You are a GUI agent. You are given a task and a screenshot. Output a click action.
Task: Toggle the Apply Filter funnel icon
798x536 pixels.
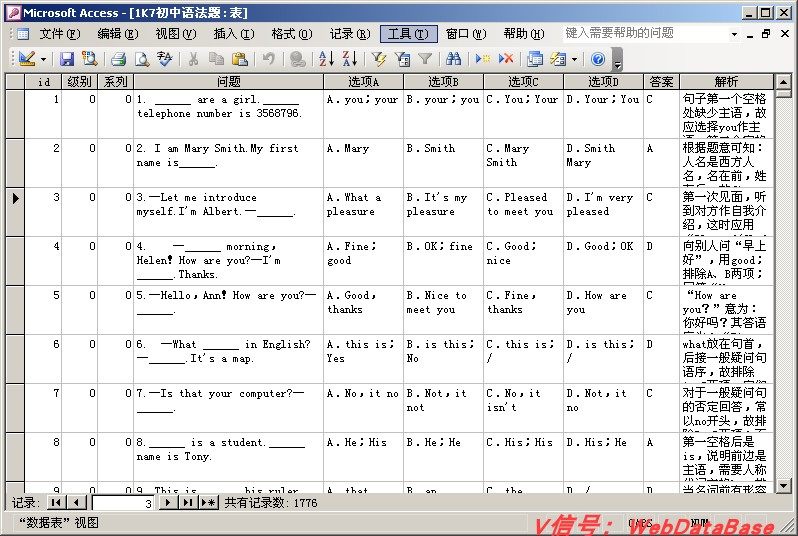tap(425, 59)
